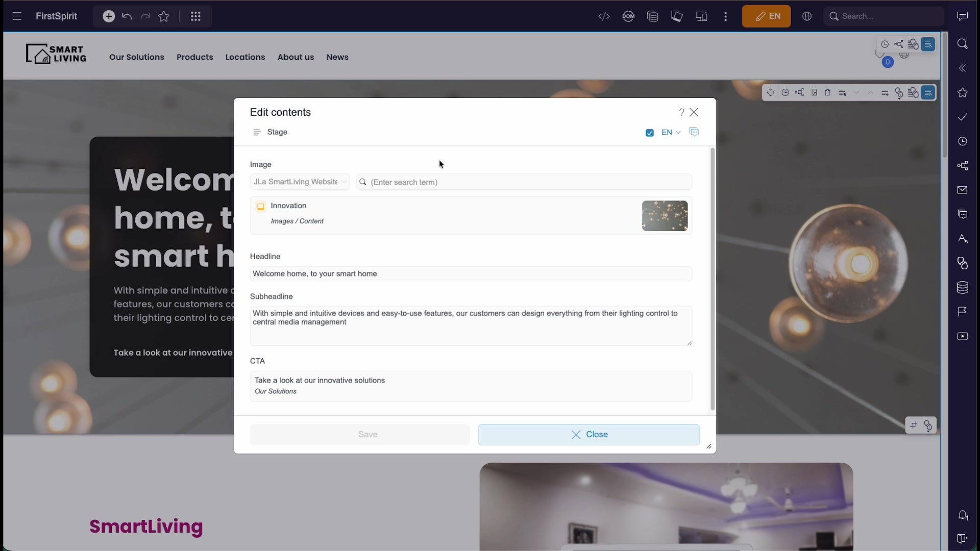Open the multi-device preview icon

pyautogui.click(x=701, y=16)
